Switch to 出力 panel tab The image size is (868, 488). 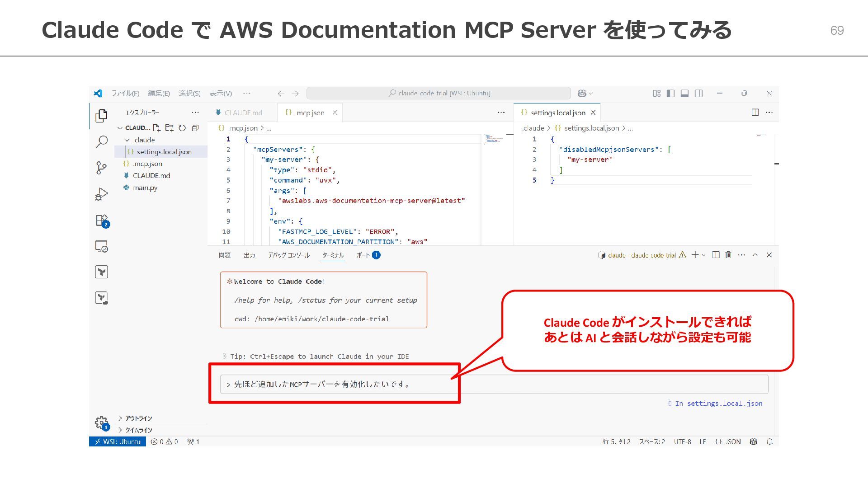click(249, 255)
